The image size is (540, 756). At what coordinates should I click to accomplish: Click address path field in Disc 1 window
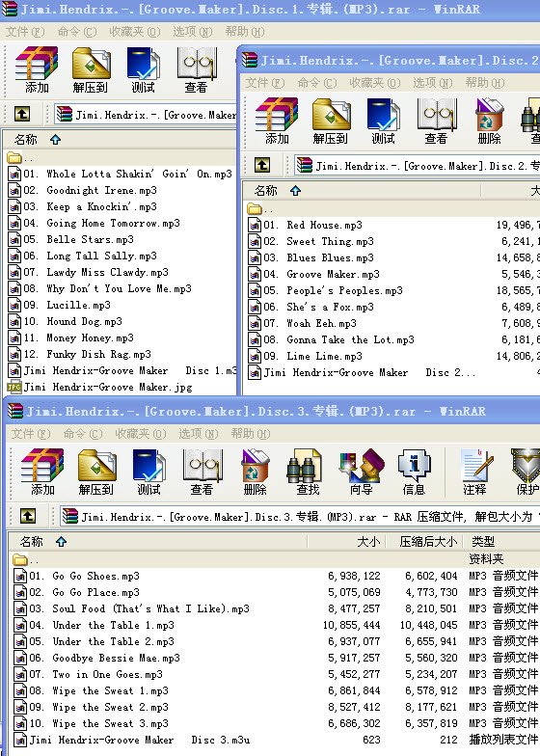click(x=145, y=115)
